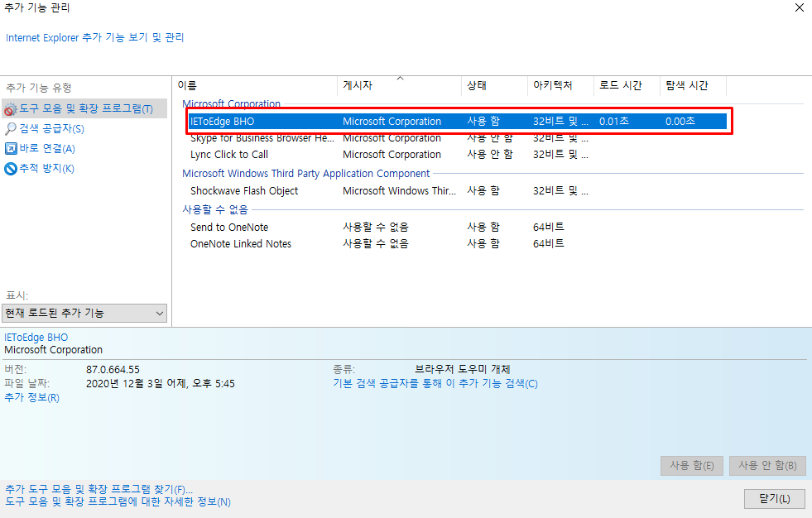Open the 추가 정보(R) link

coord(31,397)
